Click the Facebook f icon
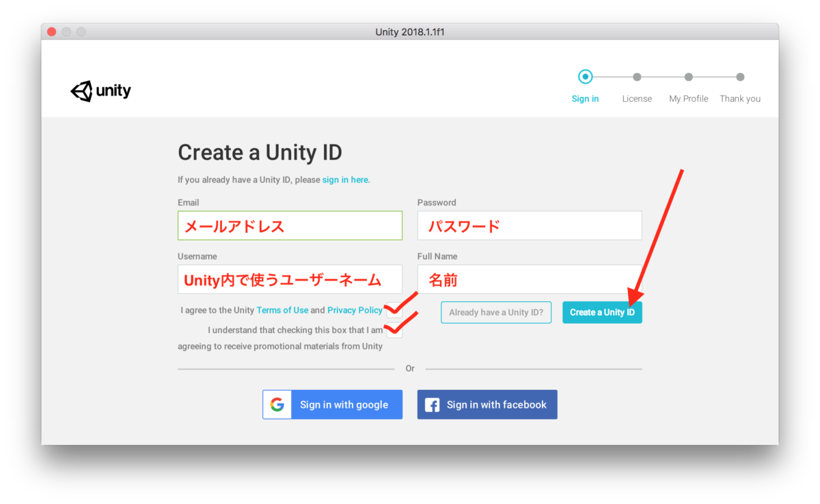This screenshot has height=504, width=820. (432, 405)
